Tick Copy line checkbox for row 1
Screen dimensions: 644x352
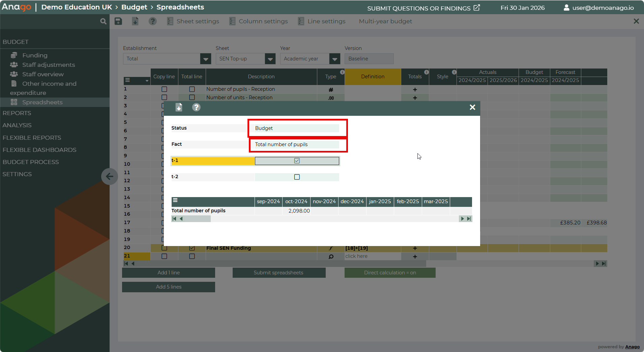point(164,89)
